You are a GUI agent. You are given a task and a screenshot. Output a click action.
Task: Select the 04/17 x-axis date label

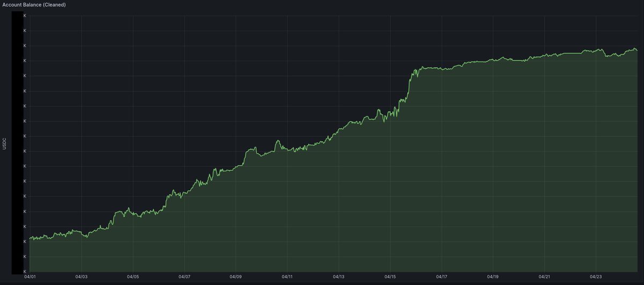(x=442, y=277)
